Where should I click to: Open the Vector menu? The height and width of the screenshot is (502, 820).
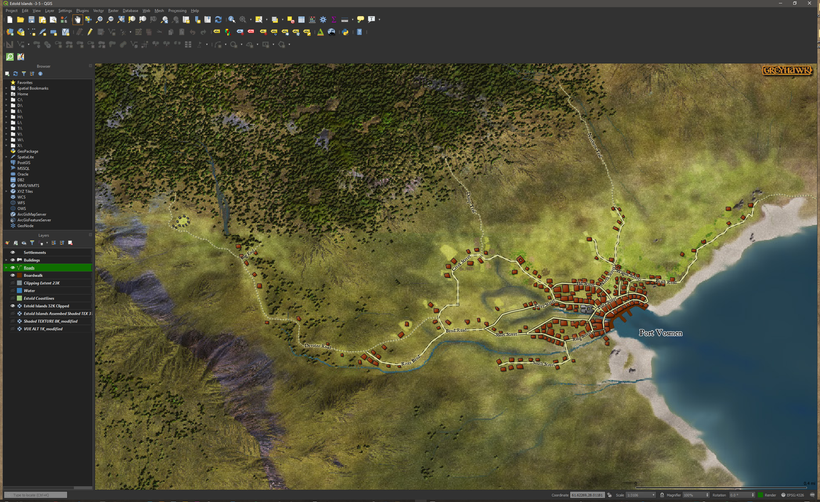coord(99,10)
